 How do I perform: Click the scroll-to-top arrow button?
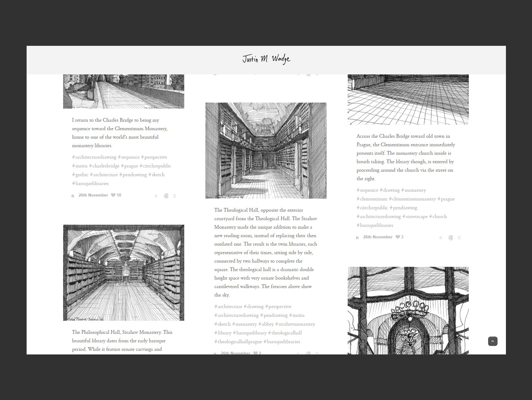(x=493, y=341)
